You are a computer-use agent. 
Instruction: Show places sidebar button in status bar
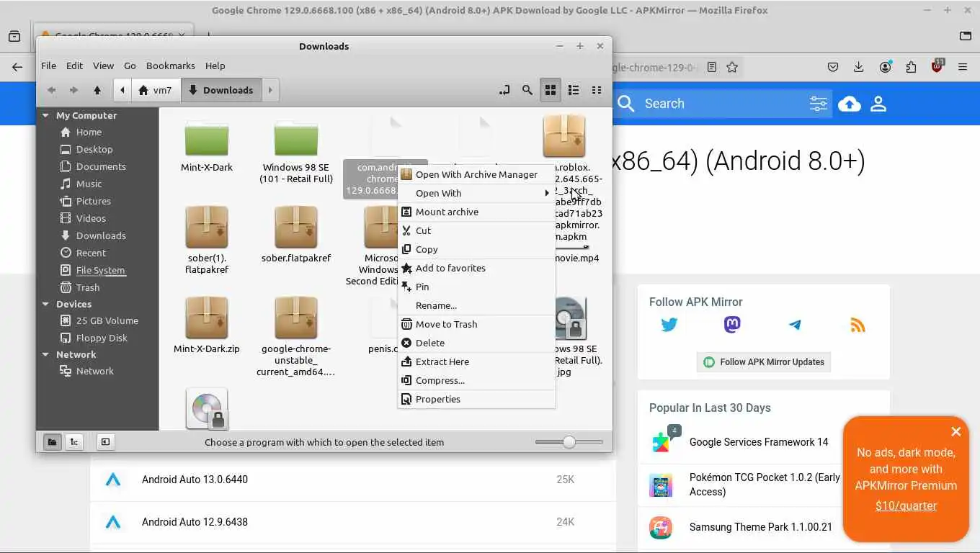point(52,442)
